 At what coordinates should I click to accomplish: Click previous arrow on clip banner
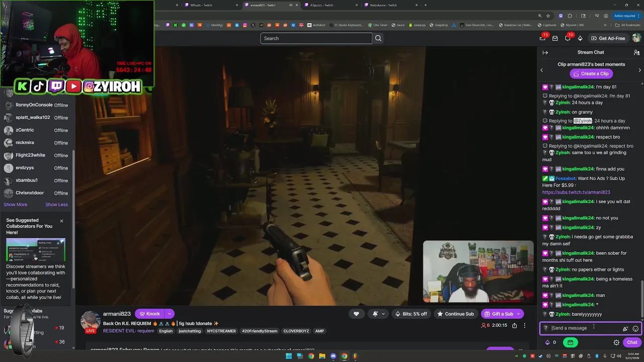(x=542, y=70)
